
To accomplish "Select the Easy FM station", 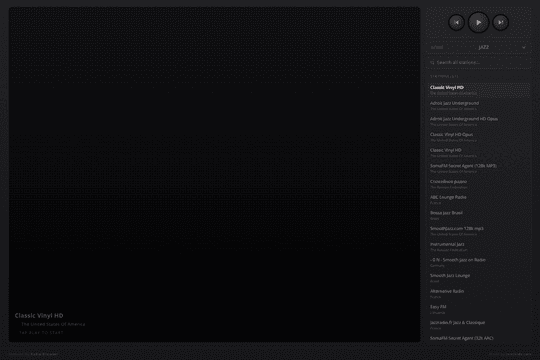I will [479, 309].
